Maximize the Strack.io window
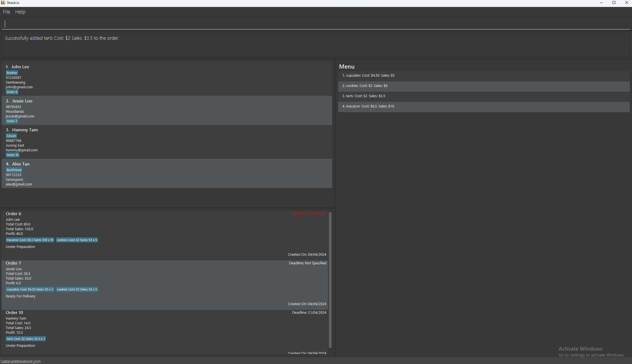 click(614, 3)
